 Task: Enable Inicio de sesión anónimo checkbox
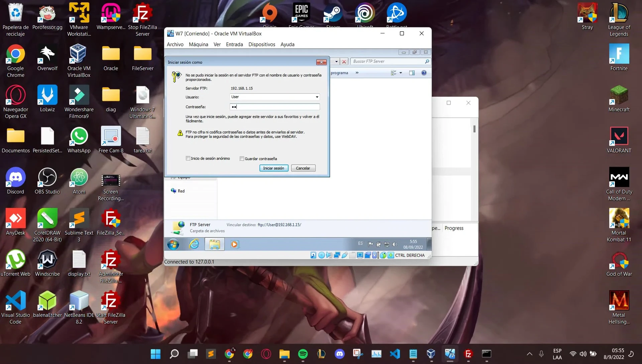[188, 158]
